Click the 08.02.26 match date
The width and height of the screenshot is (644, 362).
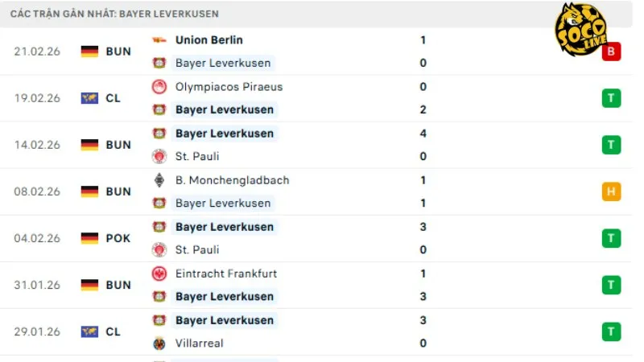37,191
